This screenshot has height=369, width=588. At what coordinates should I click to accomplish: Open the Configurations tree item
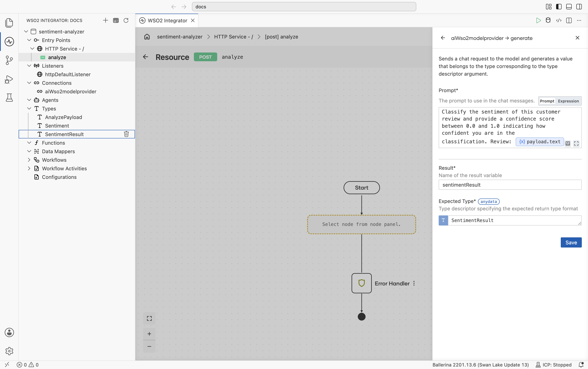click(x=77, y=177)
